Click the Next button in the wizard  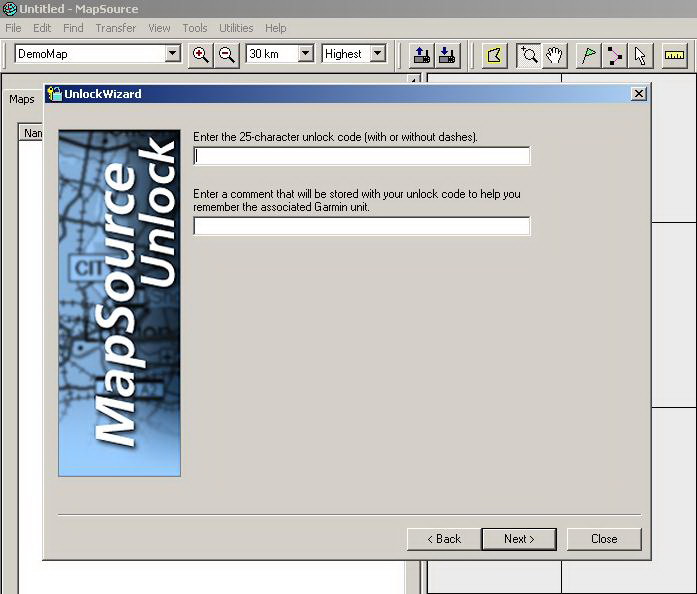pyautogui.click(x=519, y=539)
